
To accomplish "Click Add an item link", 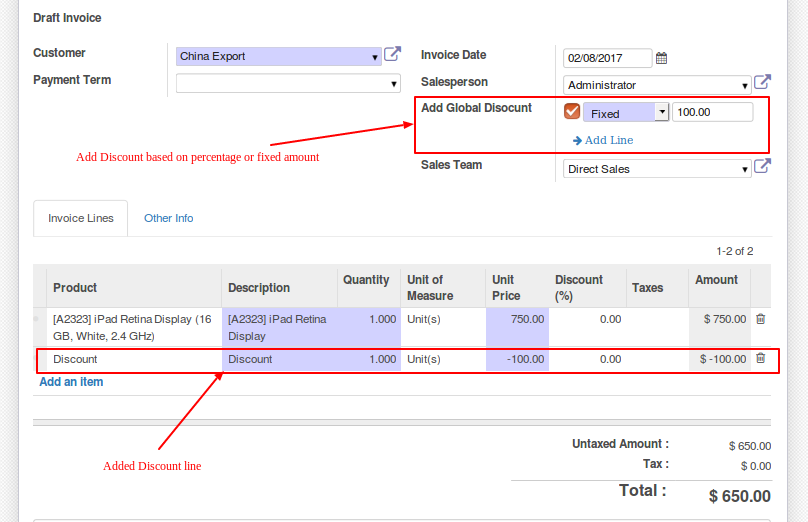I will (x=71, y=382).
